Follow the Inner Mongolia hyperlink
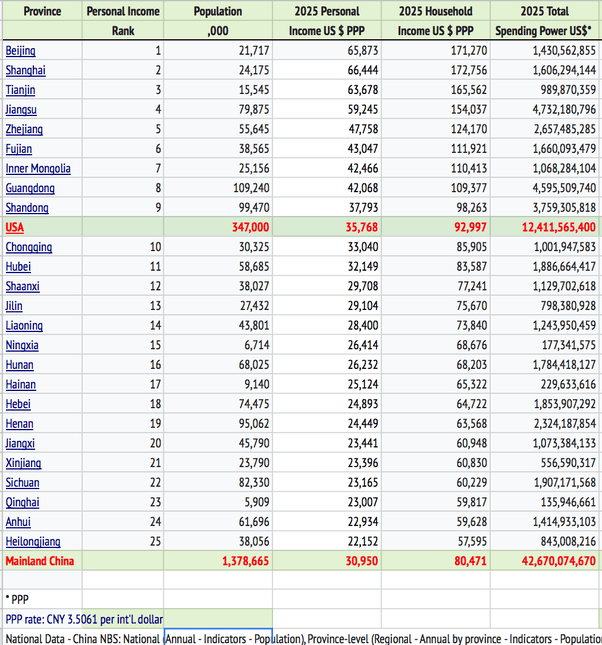 click(38, 168)
